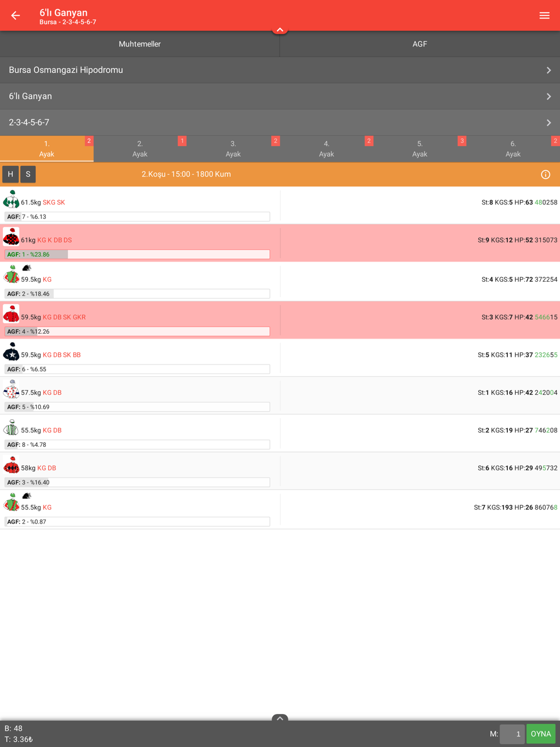Screen dimensions: 560x747
Task: Click horse head icon above 59.5kg KG row
Action: [26, 268]
